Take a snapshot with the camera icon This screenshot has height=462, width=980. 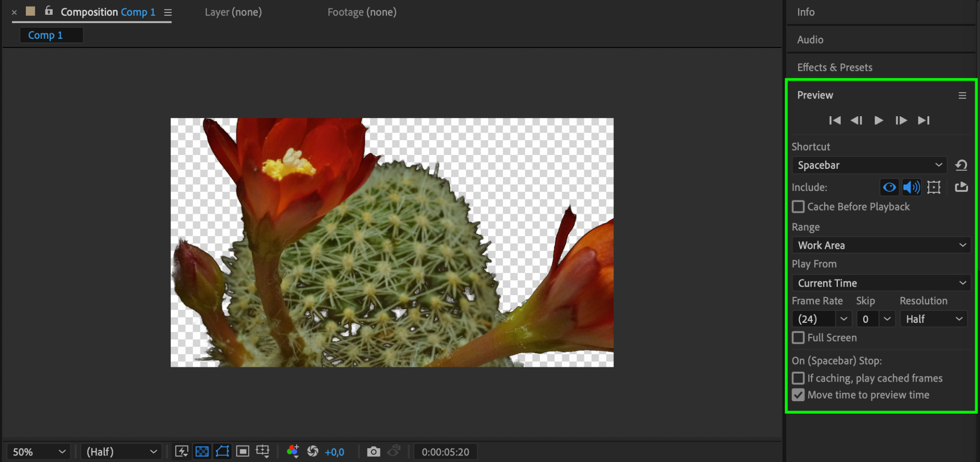point(373,451)
